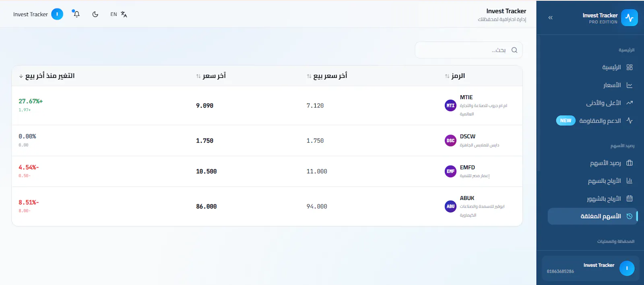The width and height of the screenshot is (644, 285).
Task: Open the notifications bell
Action: (x=76, y=14)
